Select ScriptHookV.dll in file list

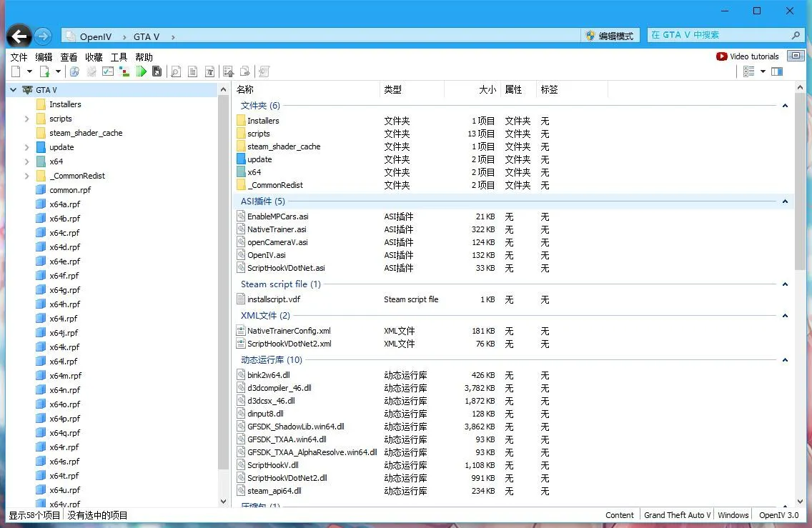(x=273, y=465)
